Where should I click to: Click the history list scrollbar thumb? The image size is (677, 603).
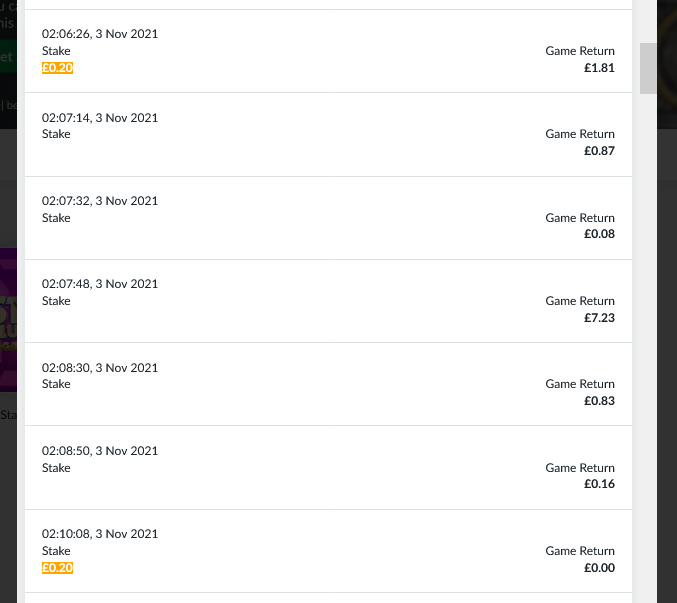(x=648, y=68)
